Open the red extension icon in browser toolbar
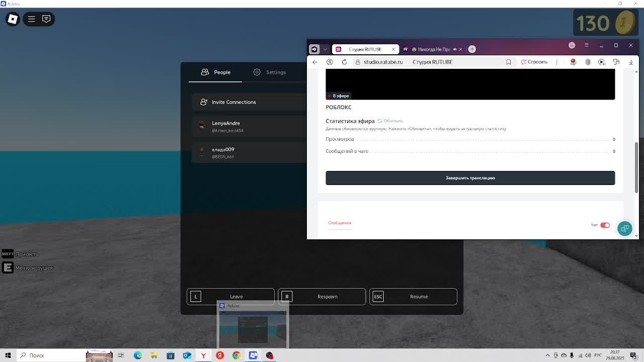Screen dimensions: 644x362 (x=573, y=62)
